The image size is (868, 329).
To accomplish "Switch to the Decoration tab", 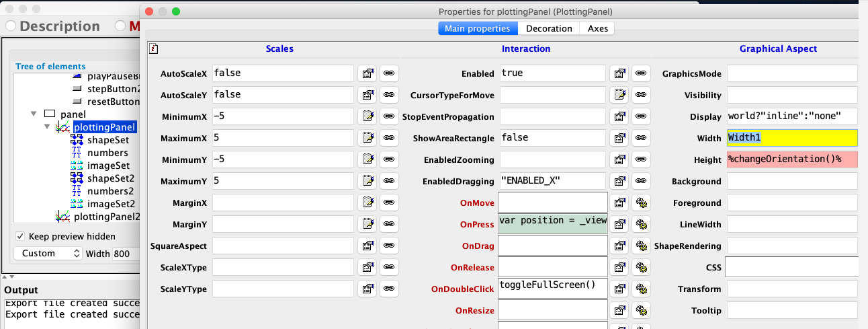I will [549, 28].
